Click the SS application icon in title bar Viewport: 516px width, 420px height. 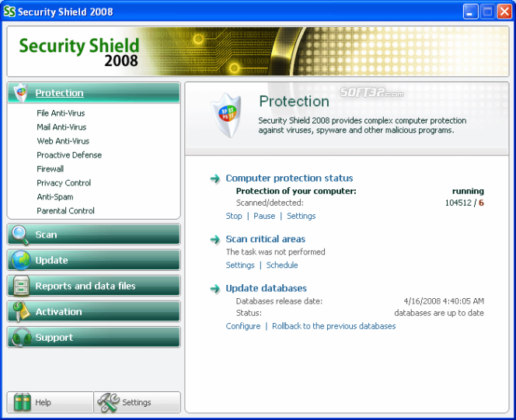(x=9, y=12)
